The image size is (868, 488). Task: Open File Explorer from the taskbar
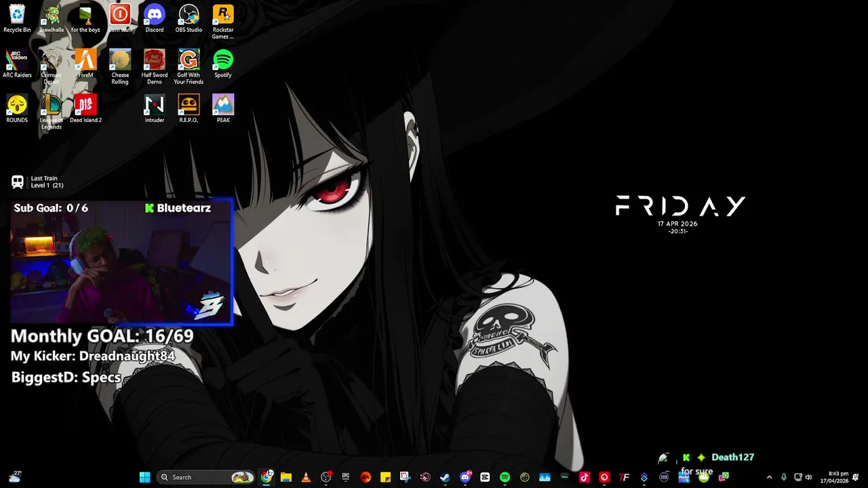click(286, 477)
